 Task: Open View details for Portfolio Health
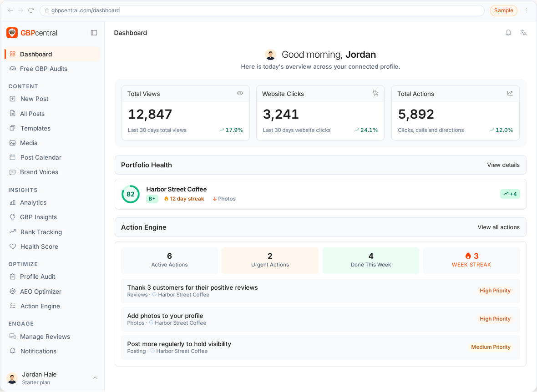(x=503, y=165)
